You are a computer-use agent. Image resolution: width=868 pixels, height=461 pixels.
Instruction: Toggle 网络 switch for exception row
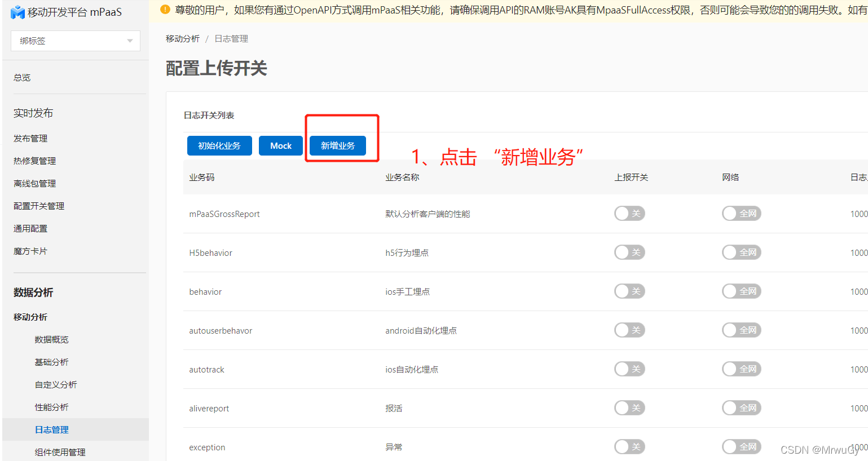point(742,447)
